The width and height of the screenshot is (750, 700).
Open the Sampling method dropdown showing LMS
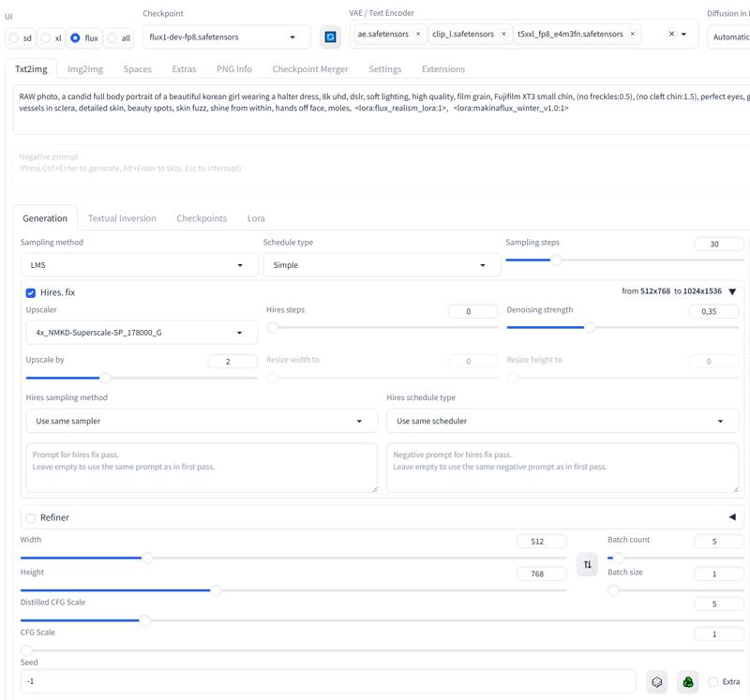tap(139, 265)
